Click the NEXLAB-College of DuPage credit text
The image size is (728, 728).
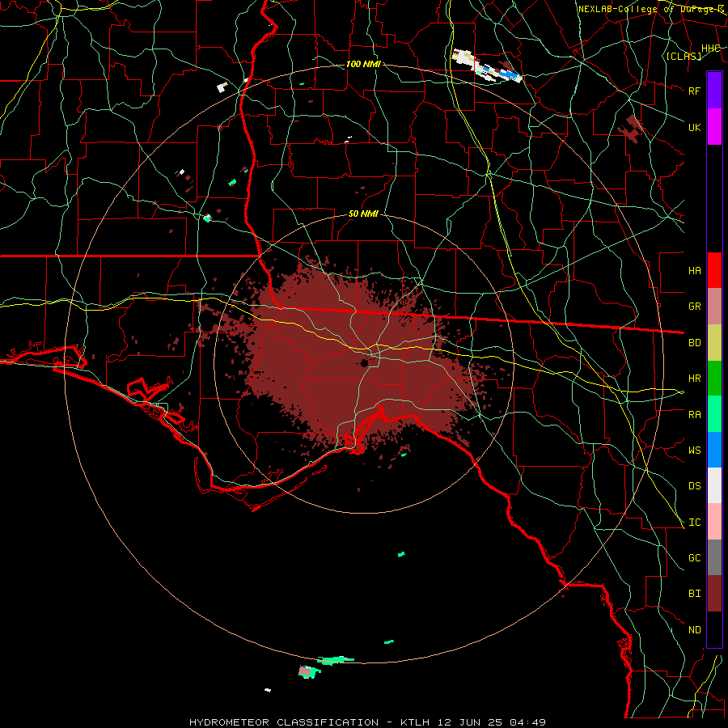pyautogui.click(x=650, y=9)
